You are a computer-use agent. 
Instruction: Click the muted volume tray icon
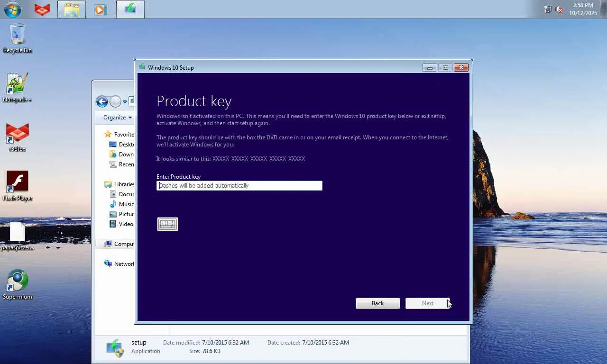tap(559, 9)
